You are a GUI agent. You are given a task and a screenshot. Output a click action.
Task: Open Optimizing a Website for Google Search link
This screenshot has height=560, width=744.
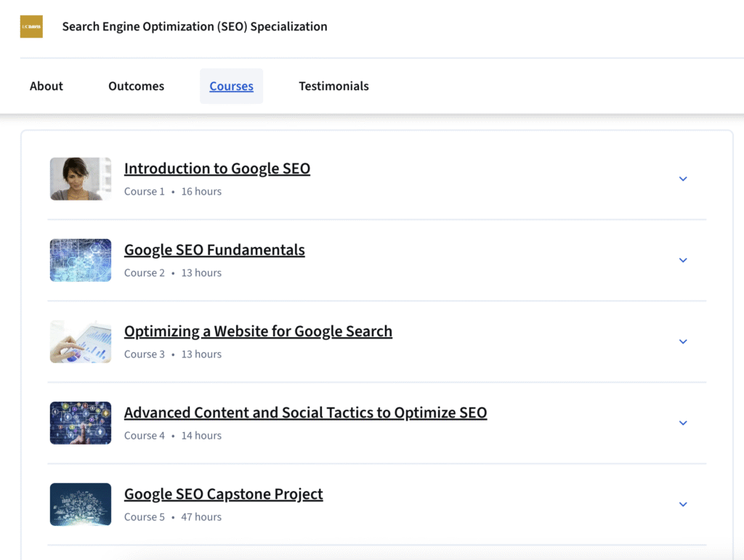point(258,331)
